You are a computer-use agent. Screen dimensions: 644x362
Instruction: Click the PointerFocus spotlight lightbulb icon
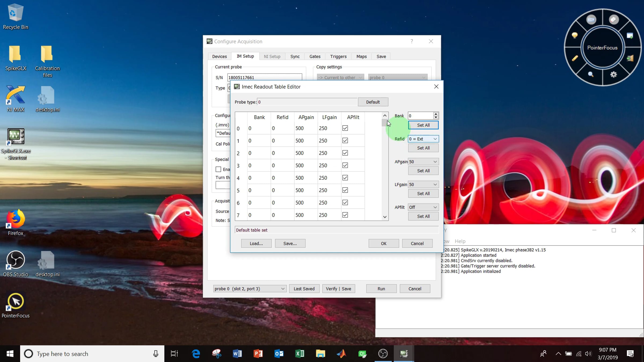[575, 35]
